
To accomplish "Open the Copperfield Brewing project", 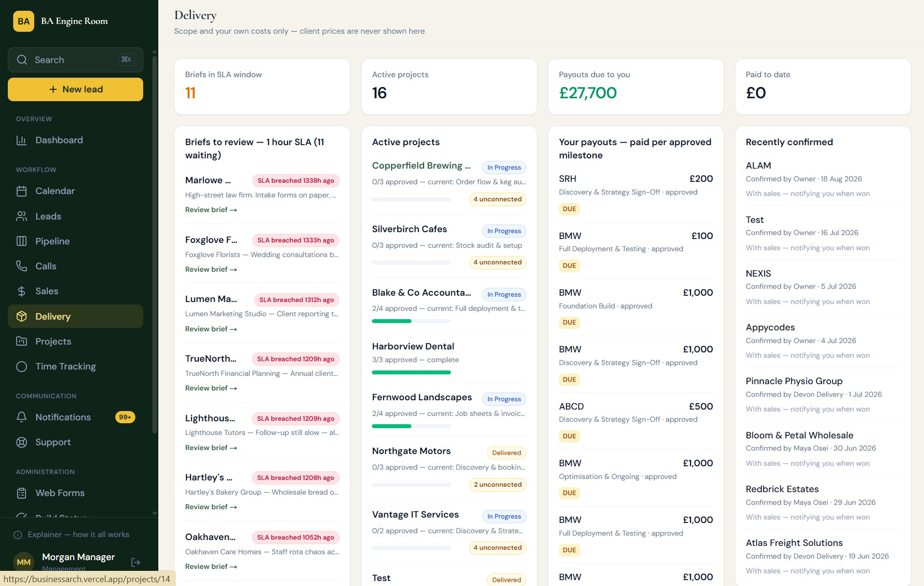I will pyautogui.click(x=421, y=166).
